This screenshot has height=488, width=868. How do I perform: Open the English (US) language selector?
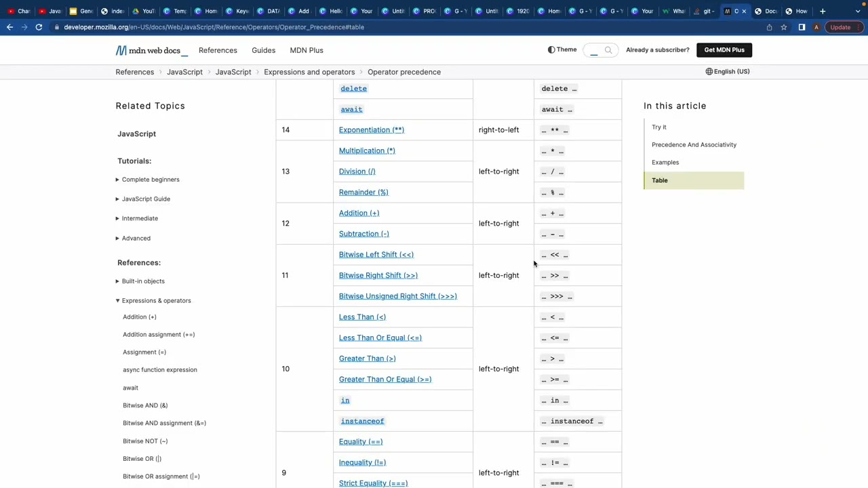[727, 71]
